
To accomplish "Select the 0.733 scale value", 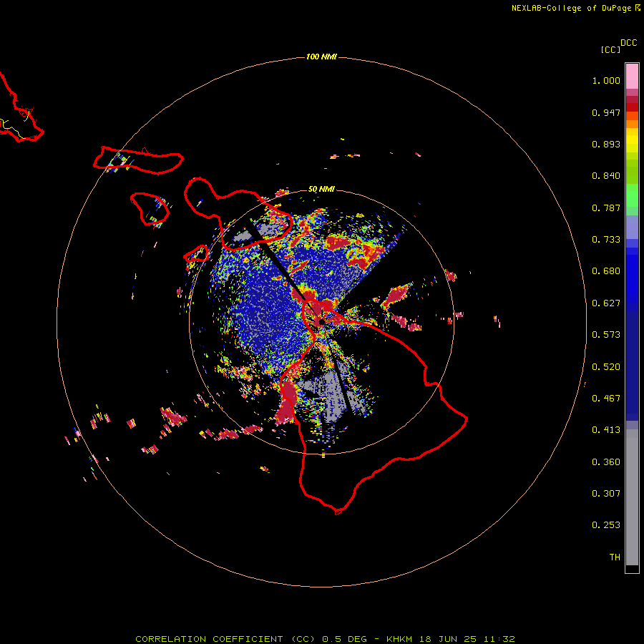I will tap(606, 240).
